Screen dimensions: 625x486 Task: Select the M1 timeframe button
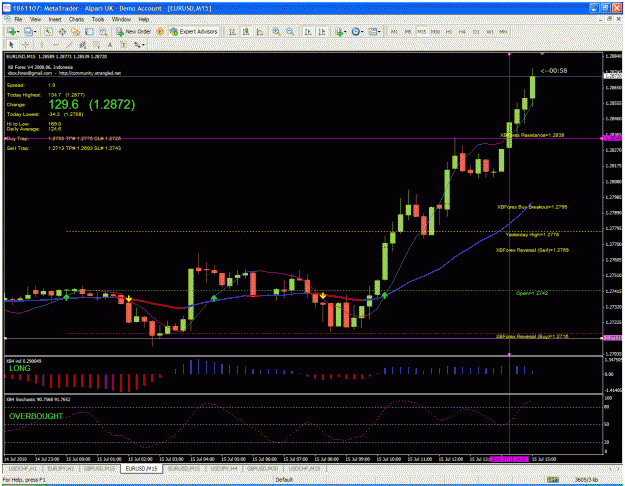pos(394,31)
